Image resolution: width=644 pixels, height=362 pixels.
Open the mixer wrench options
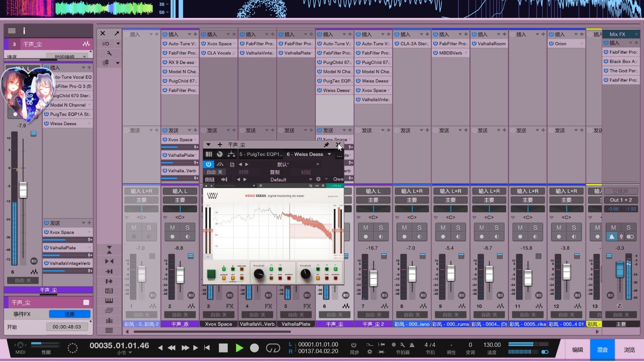[x=109, y=53]
